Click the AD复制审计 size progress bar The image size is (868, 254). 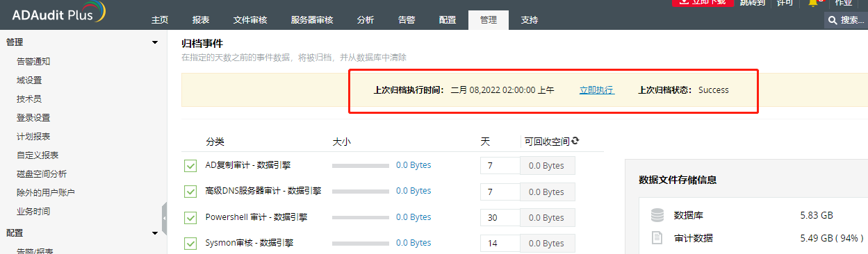tap(361, 166)
